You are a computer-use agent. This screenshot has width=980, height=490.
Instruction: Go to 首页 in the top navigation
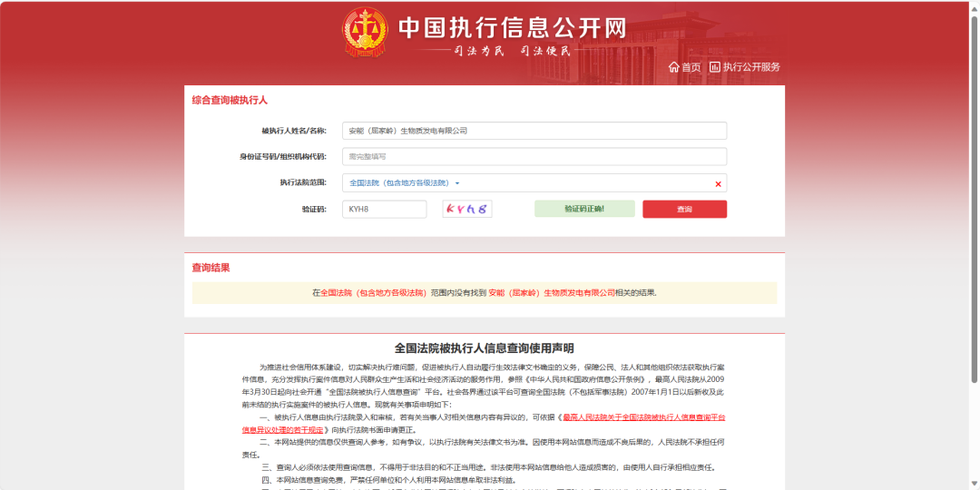691,67
